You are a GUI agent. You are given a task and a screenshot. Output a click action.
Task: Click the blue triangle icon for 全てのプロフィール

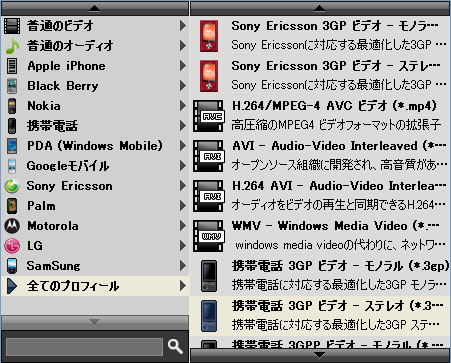[x=12, y=286]
